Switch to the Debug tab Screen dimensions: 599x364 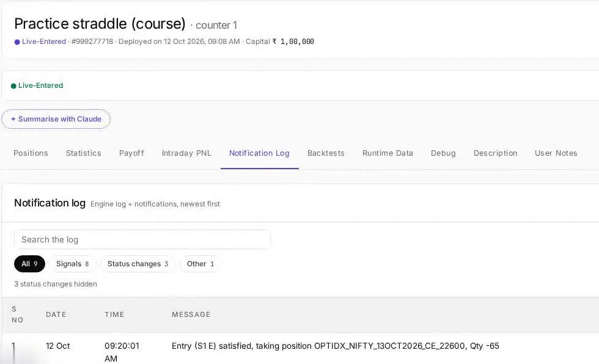443,153
